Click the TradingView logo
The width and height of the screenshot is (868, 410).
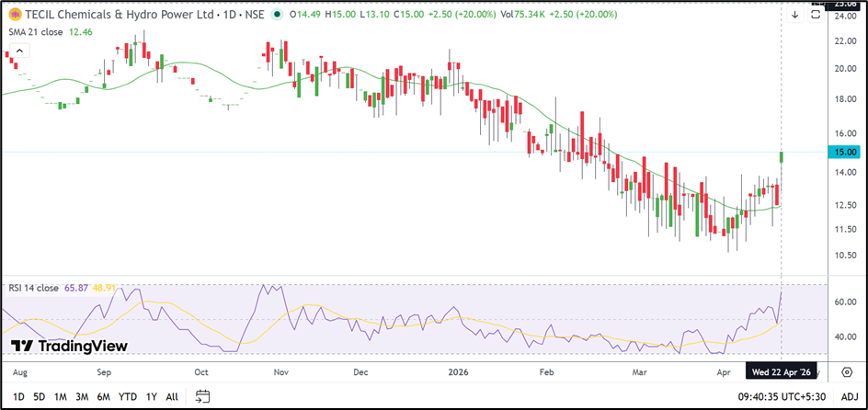[x=70, y=346]
